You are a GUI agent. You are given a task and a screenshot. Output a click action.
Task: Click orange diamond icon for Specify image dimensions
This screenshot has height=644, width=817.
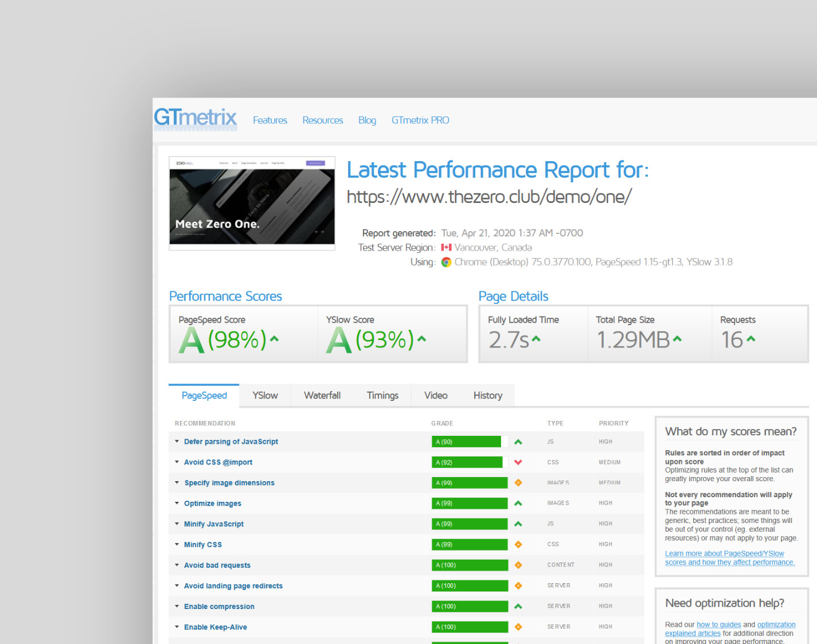click(518, 483)
